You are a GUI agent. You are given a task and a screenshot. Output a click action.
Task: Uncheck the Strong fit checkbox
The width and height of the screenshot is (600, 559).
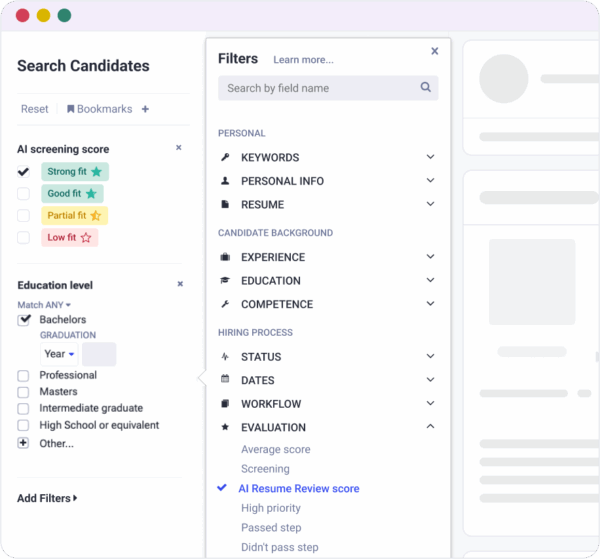23,172
